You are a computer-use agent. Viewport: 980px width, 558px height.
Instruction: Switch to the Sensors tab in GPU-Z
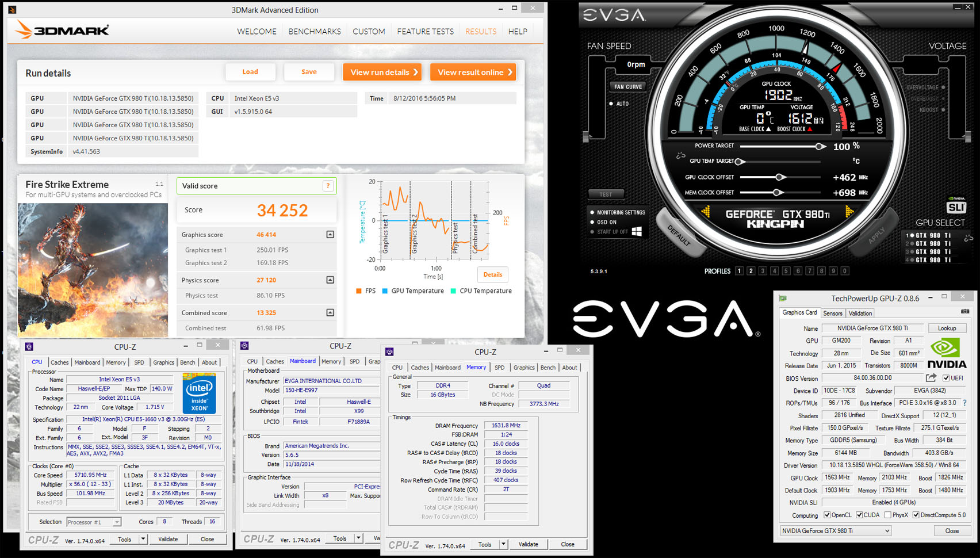pos(833,313)
